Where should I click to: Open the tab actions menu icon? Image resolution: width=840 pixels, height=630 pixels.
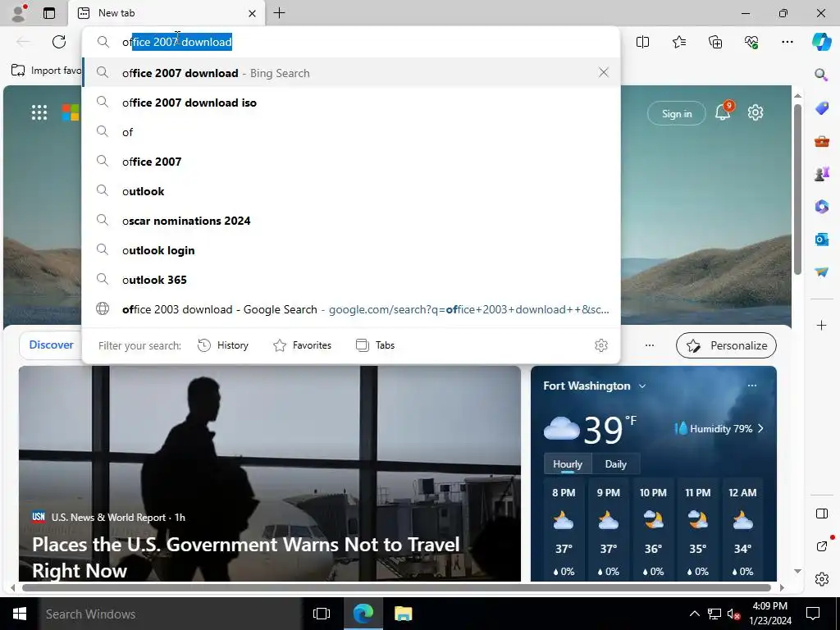(x=49, y=13)
